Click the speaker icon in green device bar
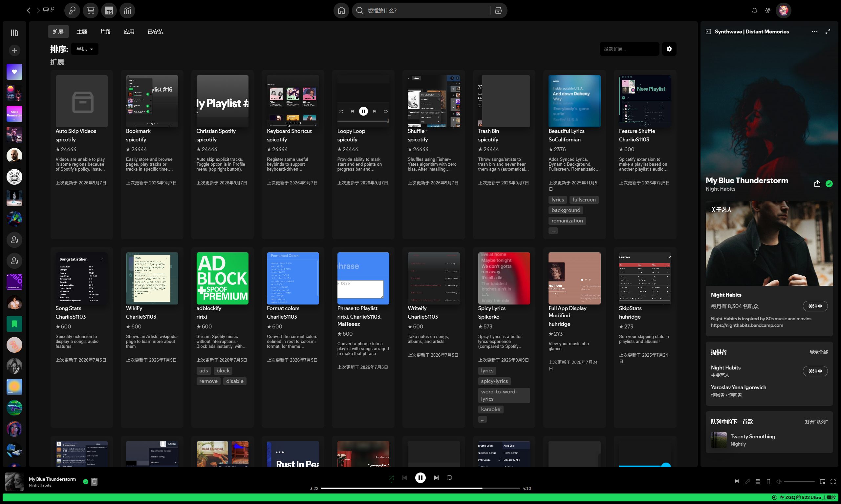841x504 pixels. [x=775, y=497]
